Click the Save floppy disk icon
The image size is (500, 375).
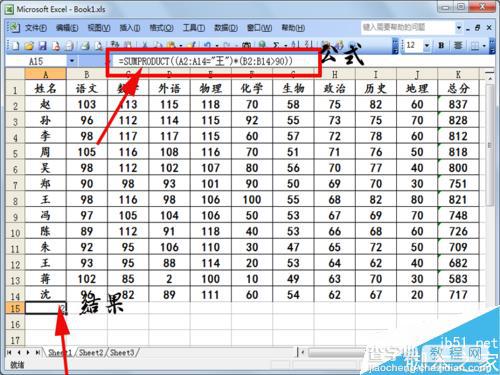(x=42, y=46)
